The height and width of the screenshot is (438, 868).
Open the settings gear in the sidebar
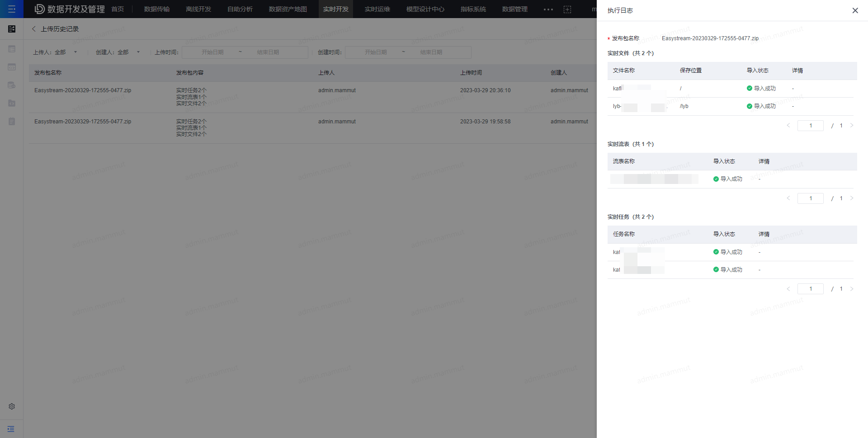pyautogui.click(x=12, y=406)
